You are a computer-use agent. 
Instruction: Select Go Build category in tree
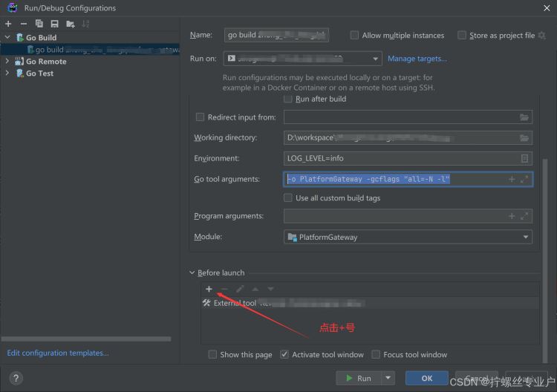click(x=41, y=38)
